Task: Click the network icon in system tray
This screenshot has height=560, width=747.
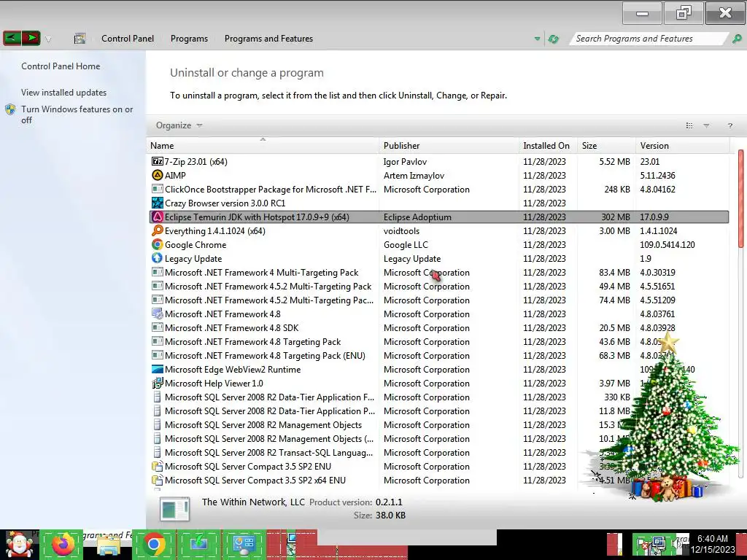Action: point(659,544)
